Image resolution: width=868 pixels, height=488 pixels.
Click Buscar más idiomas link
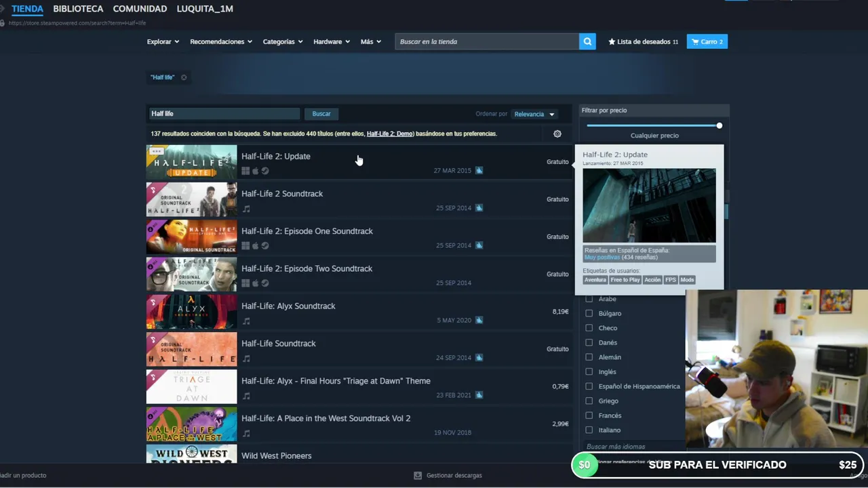click(x=616, y=447)
